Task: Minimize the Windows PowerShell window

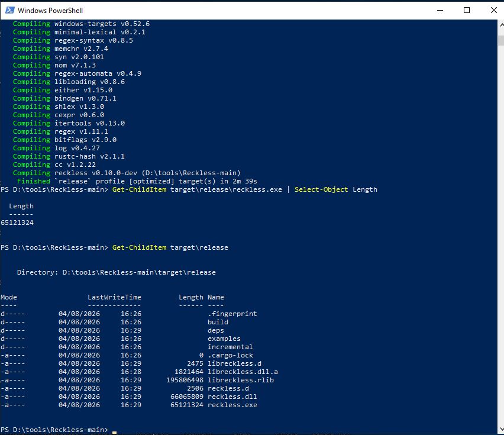Action: pyautogui.click(x=440, y=10)
